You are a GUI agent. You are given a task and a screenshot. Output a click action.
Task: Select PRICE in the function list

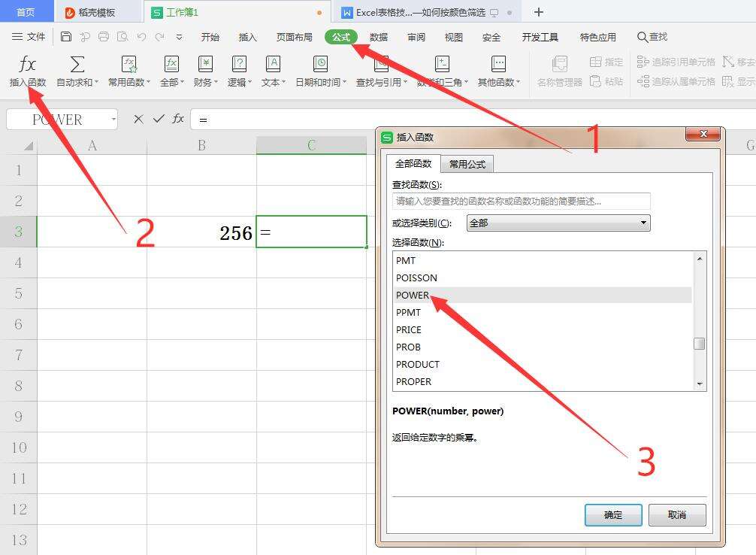coord(543,329)
